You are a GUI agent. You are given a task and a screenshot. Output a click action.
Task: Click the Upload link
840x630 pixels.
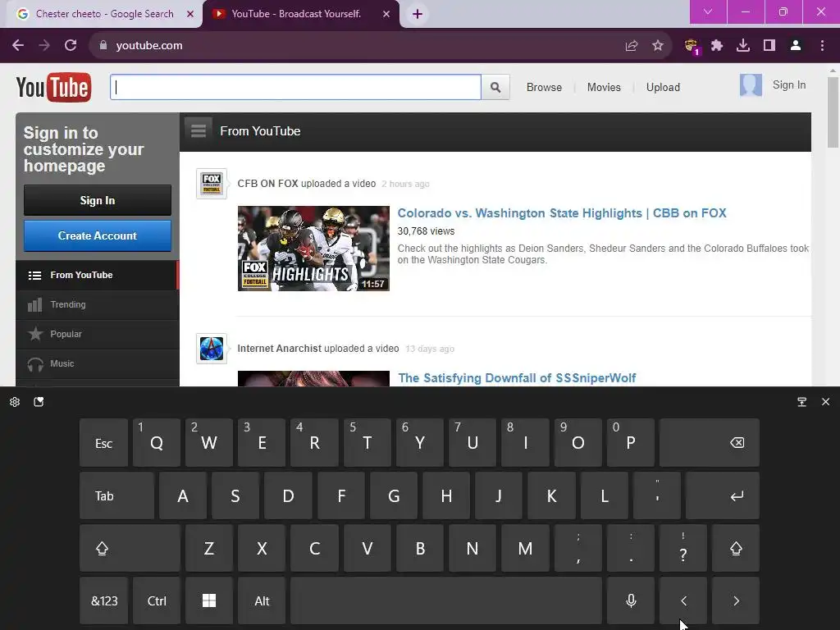point(663,87)
